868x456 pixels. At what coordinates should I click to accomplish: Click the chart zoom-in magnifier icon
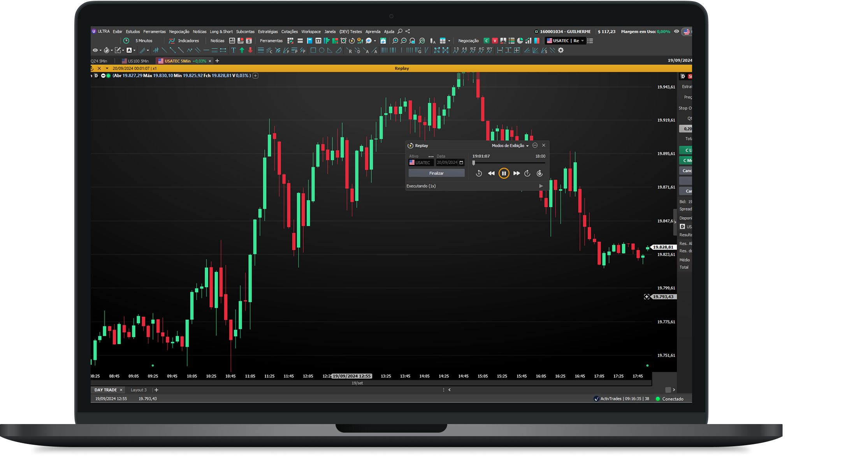click(395, 41)
